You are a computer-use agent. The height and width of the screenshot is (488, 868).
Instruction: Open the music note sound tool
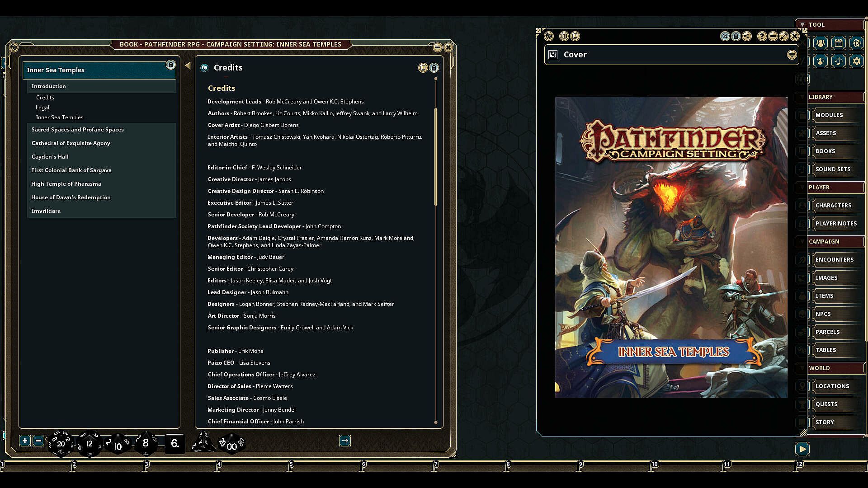point(838,61)
